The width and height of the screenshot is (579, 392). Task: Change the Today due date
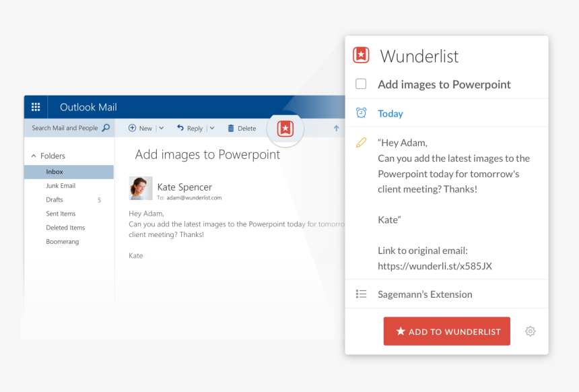390,113
